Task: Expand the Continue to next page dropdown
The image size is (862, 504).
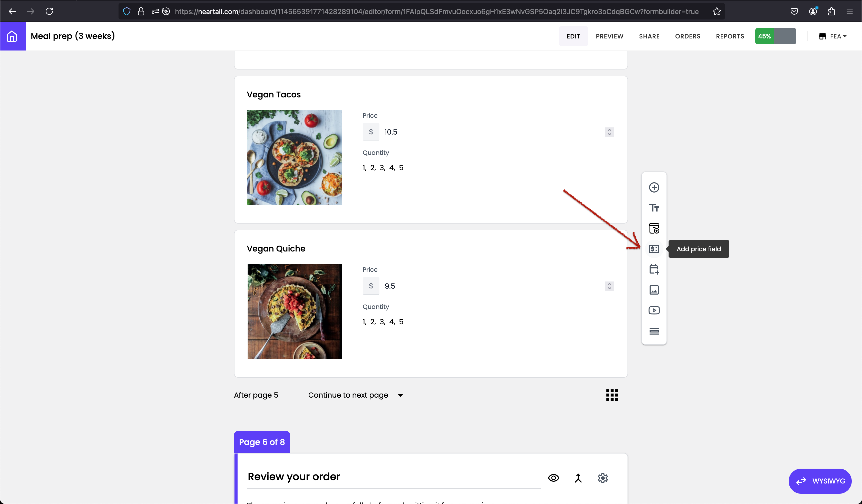Action: (356, 395)
